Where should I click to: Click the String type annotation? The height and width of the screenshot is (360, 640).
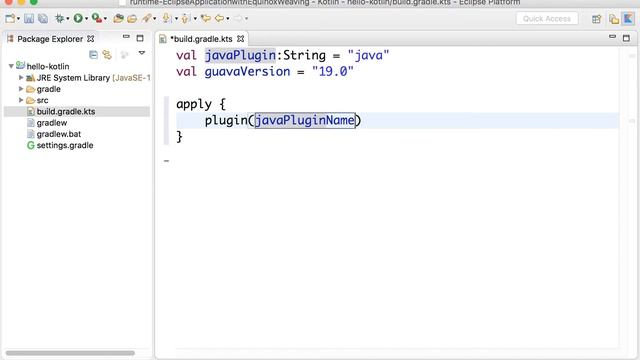pyautogui.click(x=304, y=55)
